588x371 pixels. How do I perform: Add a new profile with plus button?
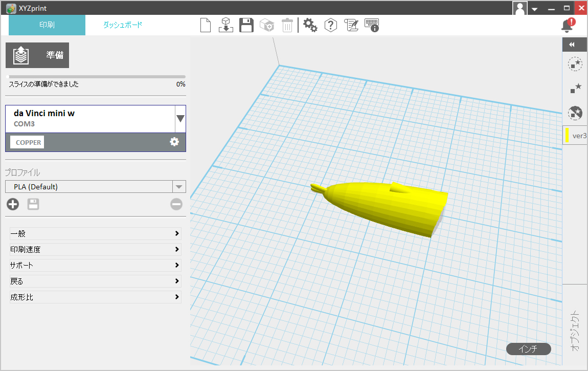[x=13, y=205]
